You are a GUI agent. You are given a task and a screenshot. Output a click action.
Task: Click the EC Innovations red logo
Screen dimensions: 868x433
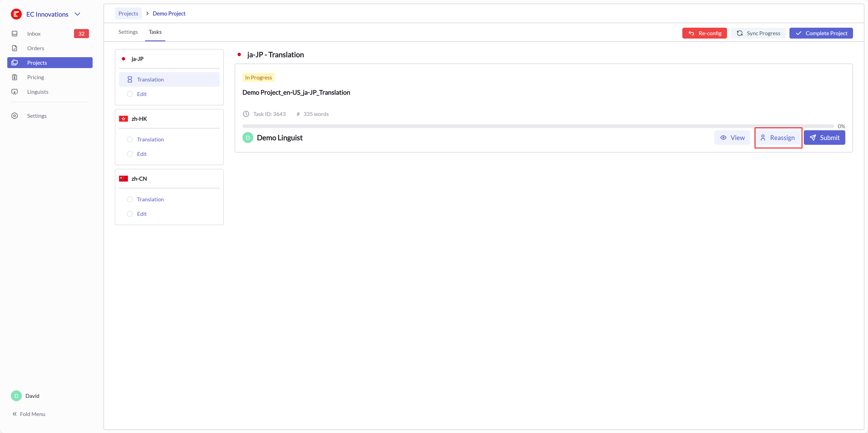(16, 14)
